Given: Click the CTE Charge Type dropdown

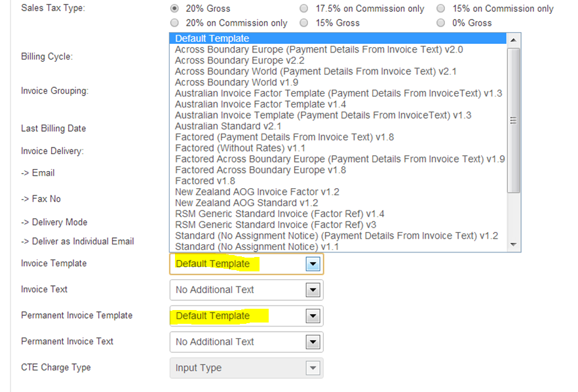Looking at the screenshot, I should click(246, 368).
